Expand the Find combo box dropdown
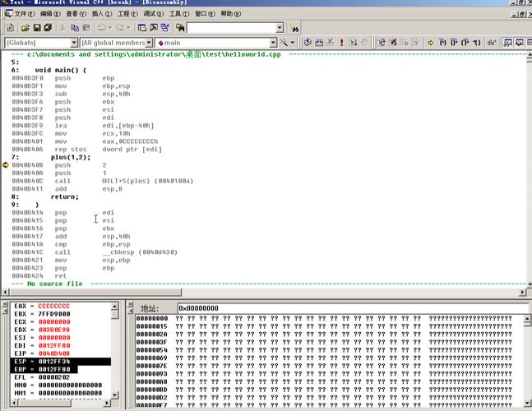The image size is (532, 411). [280, 28]
